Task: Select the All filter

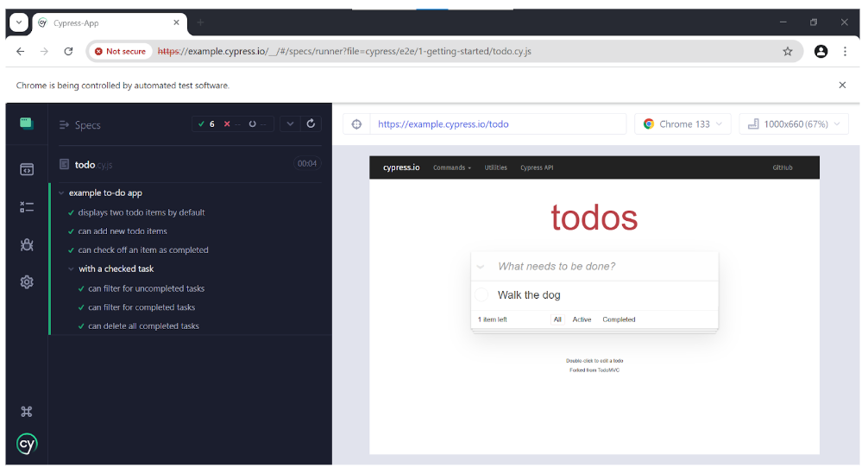Action: [557, 319]
